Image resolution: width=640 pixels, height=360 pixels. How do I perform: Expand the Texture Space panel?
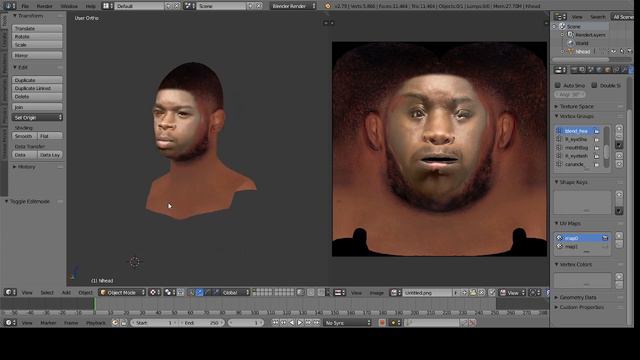click(x=576, y=107)
